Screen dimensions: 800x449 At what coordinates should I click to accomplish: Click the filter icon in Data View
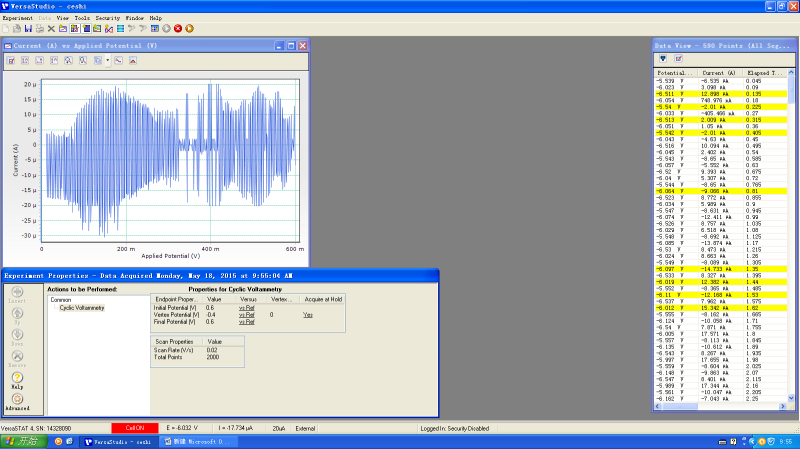click(662, 59)
